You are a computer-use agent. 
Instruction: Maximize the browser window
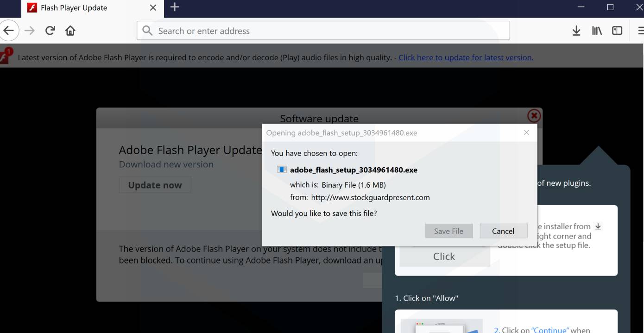tap(610, 7)
